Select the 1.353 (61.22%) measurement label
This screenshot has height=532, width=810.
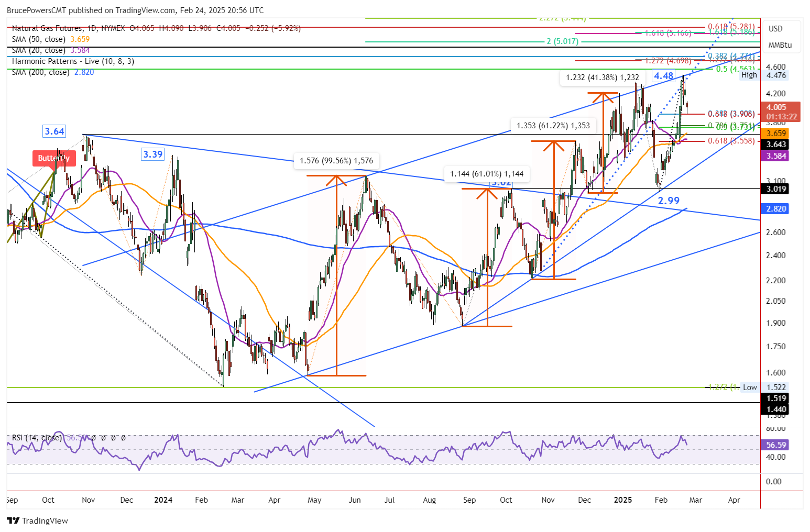(x=553, y=126)
